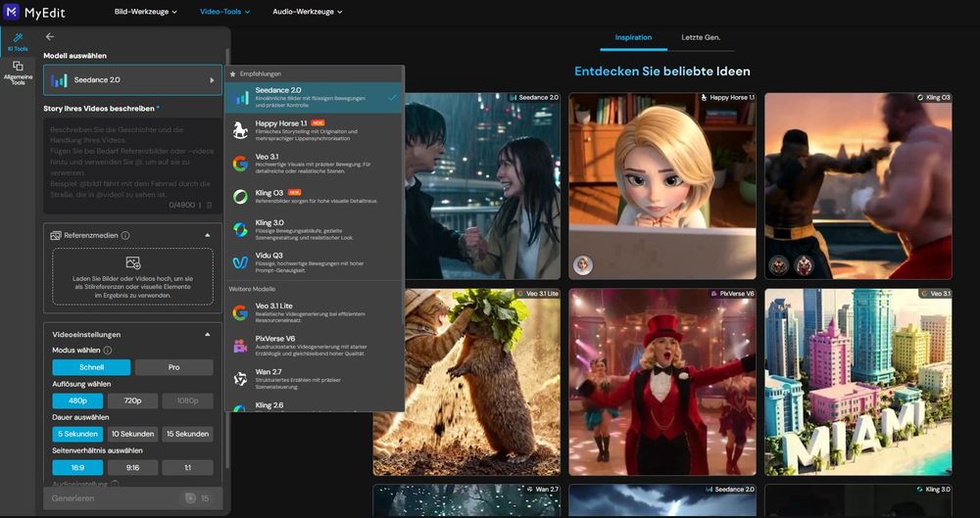
Task: Open the blonde cartoon girl Happy Horse thumbnail
Action: tap(662, 186)
